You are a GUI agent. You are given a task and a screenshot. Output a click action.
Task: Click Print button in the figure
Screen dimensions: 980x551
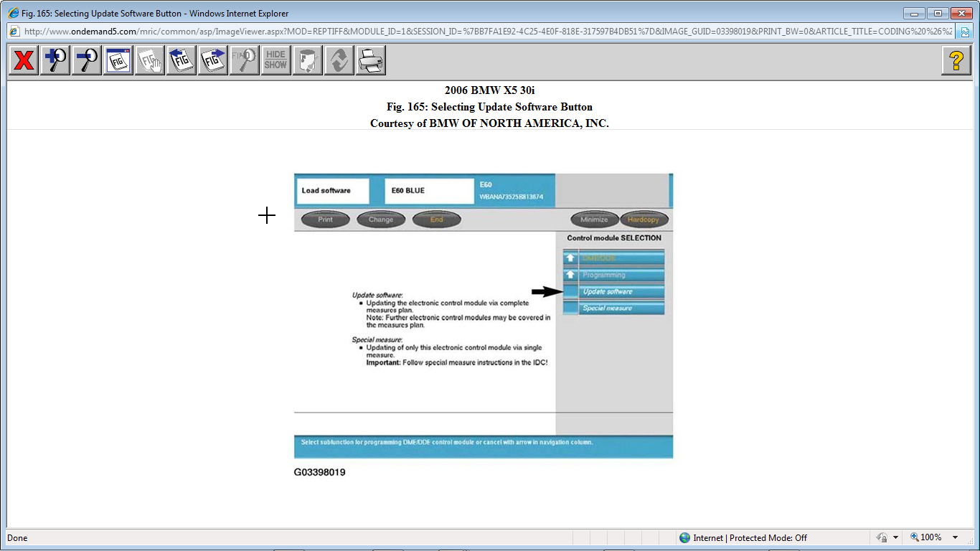tap(326, 220)
